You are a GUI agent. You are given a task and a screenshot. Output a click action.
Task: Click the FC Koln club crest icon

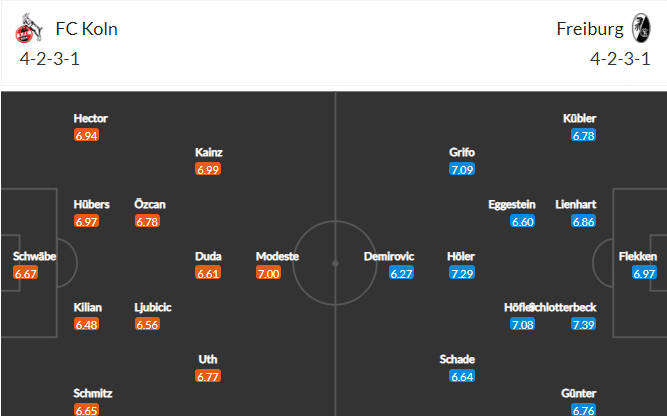[x=29, y=28]
